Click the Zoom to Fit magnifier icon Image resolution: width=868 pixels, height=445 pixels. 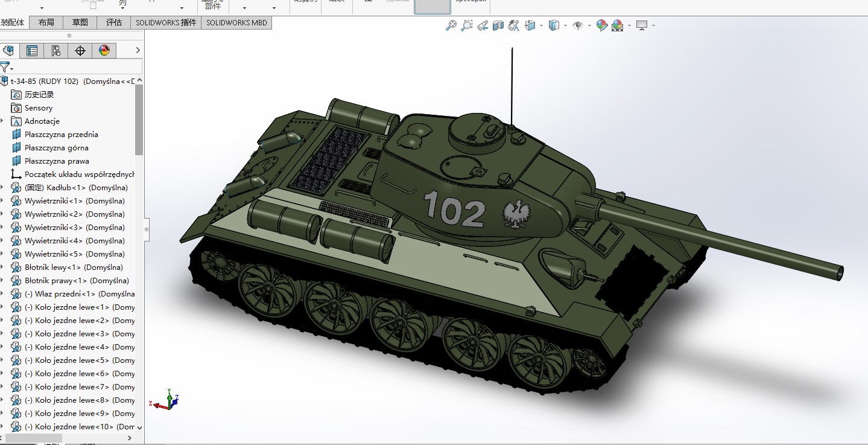point(451,25)
